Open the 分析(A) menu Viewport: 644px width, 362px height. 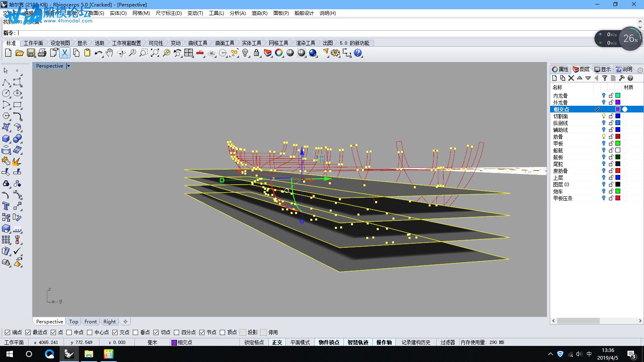(237, 13)
